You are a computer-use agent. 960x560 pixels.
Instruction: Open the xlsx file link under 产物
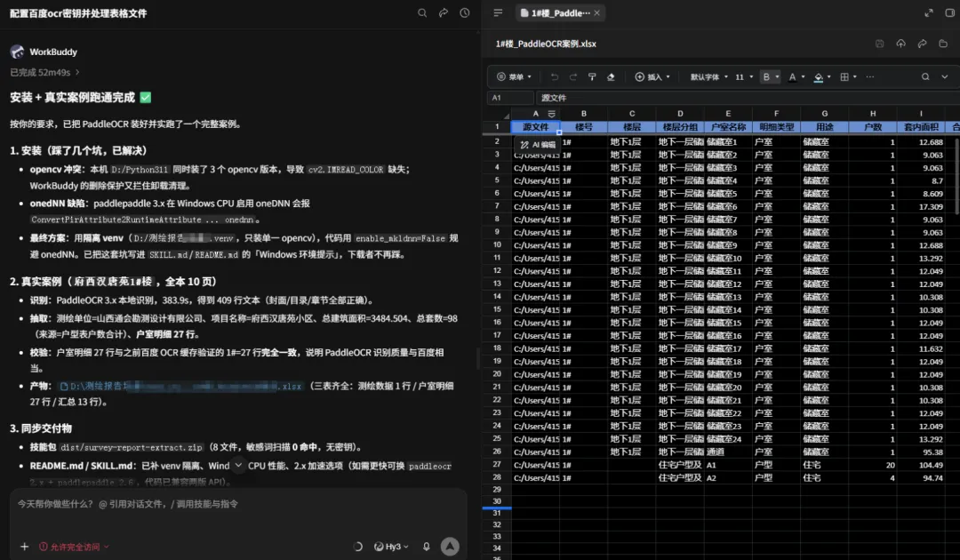(180, 386)
